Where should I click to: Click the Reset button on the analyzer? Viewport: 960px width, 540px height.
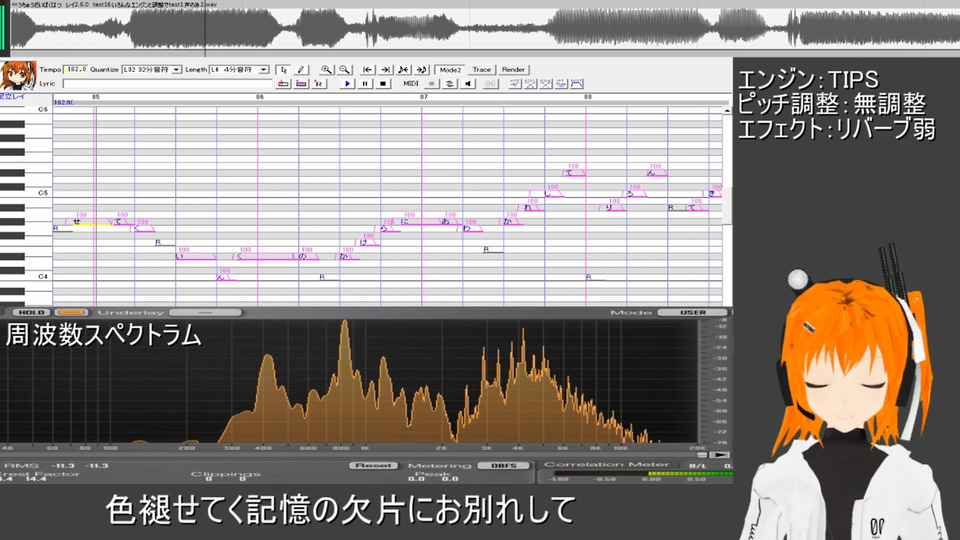[373, 465]
